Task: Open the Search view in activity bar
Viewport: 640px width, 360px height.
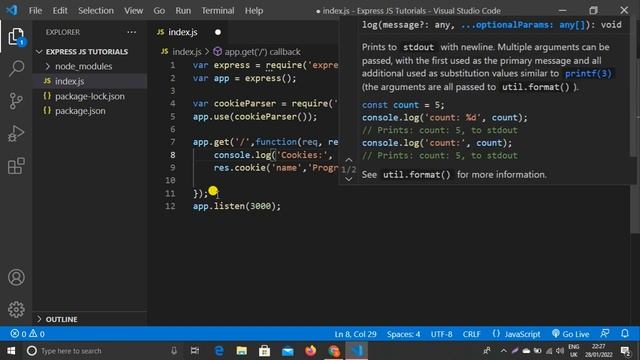Action: click(x=16, y=68)
